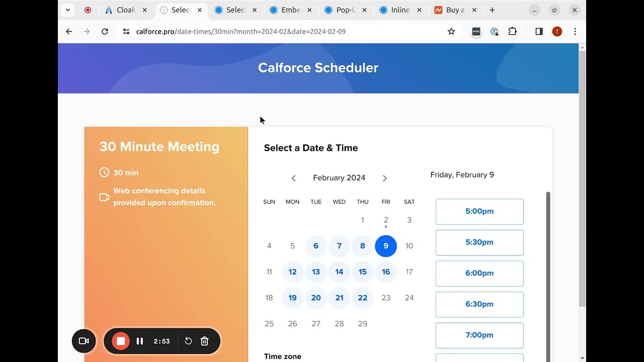The width and height of the screenshot is (644, 362).
Task: Select the 6:00pm time slot
Action: 479,274
